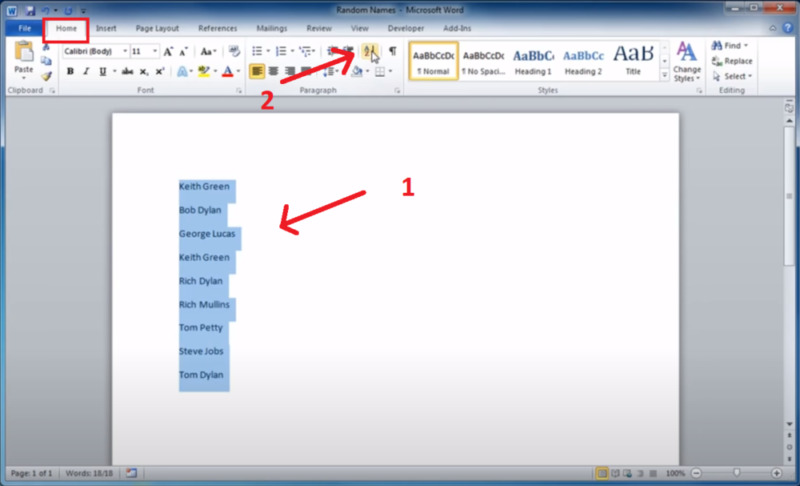Click the Cut scissors icon
Image resolution: width=800 pixels, height=486 pixels.
click(x=46, y=47)
